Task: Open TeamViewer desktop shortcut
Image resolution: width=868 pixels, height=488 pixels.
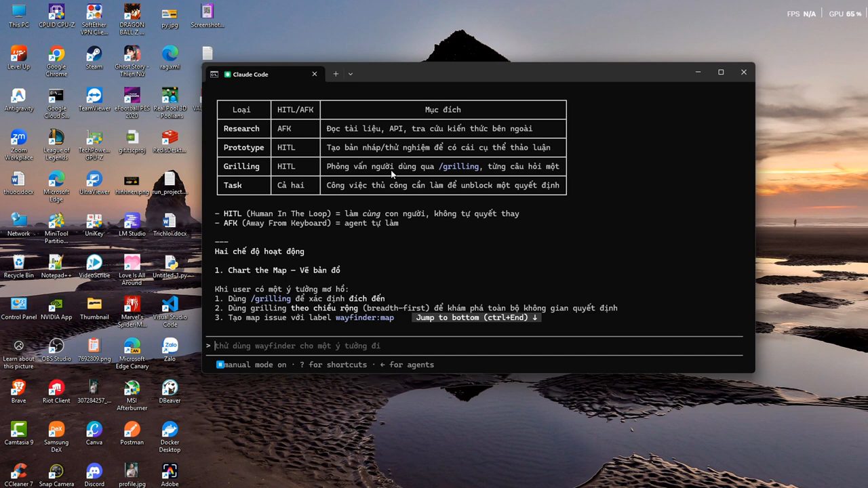Action: 94,100
